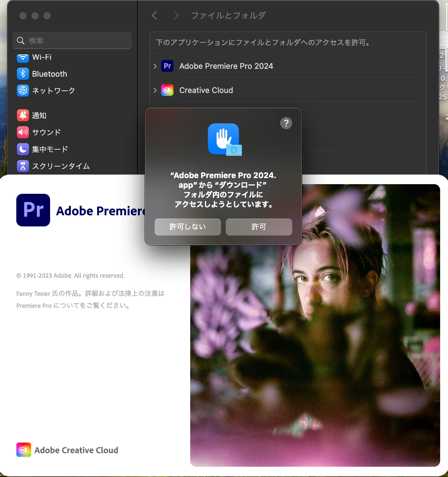The height and width of the screenshot is (477, 448).
Task: Expand the Adobe Premiere Pro 2024 row
Action: pos(155,66)
